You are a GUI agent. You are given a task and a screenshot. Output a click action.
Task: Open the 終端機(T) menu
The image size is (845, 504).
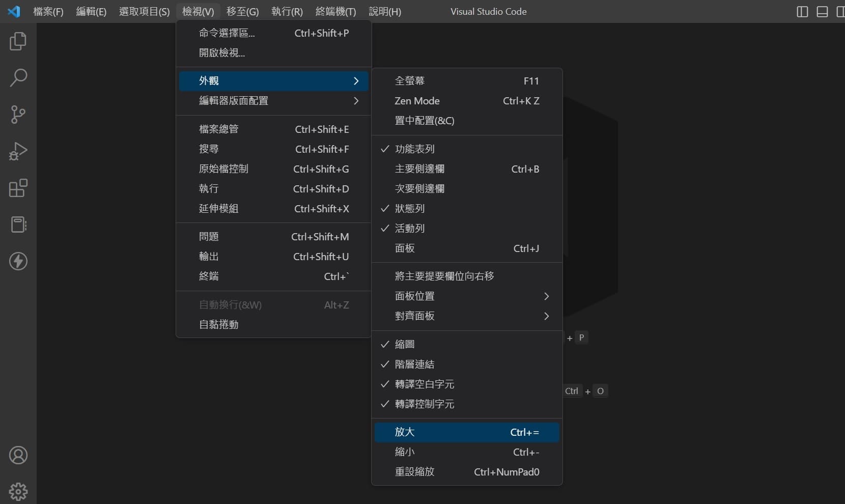click(335, 11)
